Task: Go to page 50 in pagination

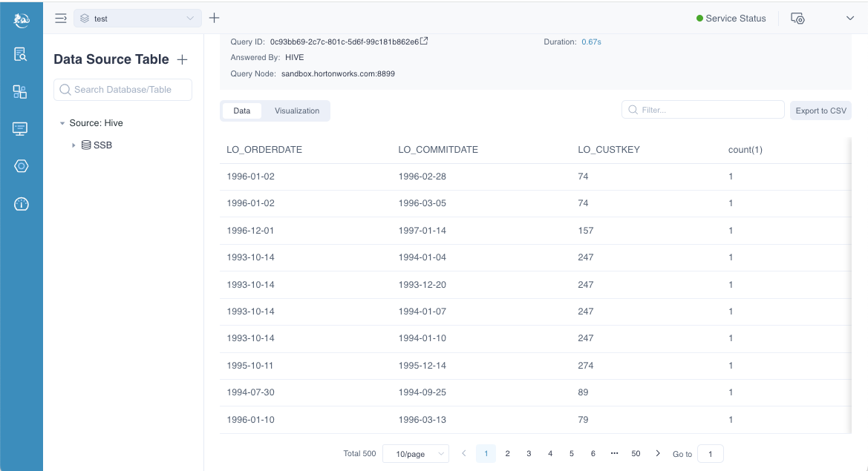Action: coord(636,453)
